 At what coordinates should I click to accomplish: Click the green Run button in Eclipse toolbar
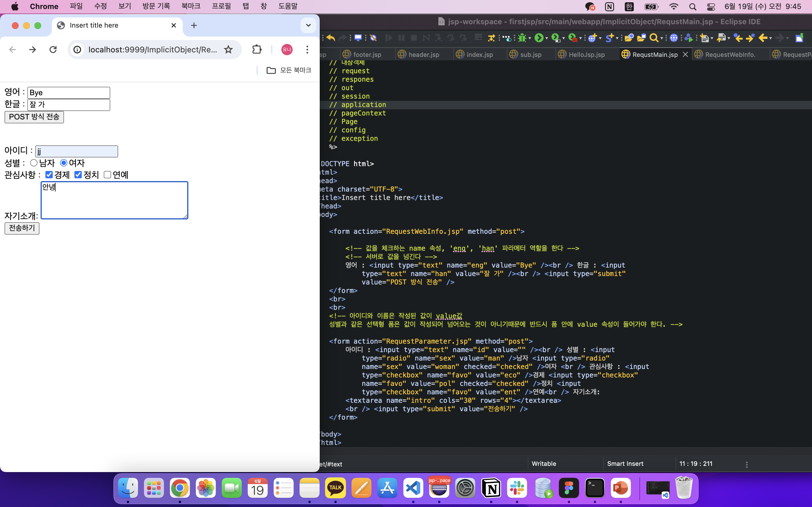point(539,38)
